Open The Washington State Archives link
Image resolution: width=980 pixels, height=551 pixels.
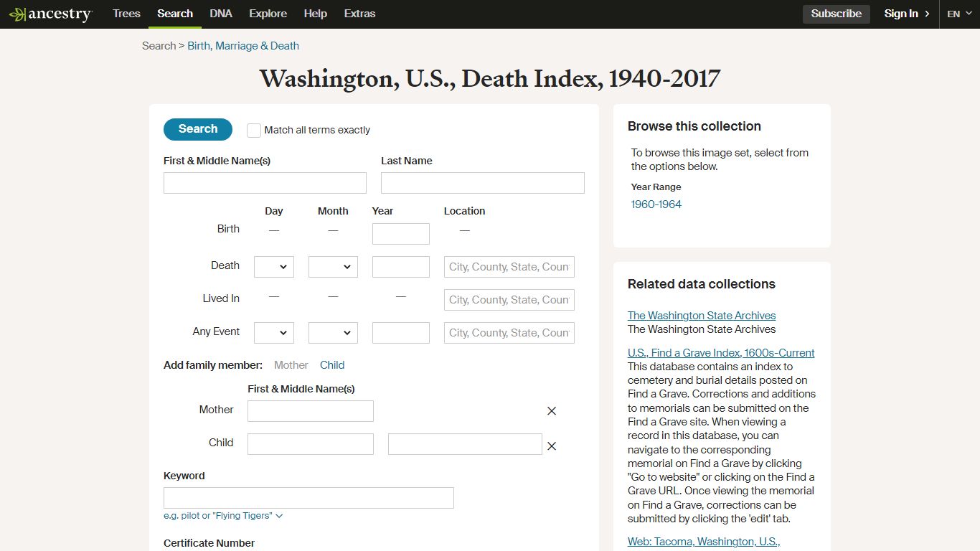(x=702, y=316)
